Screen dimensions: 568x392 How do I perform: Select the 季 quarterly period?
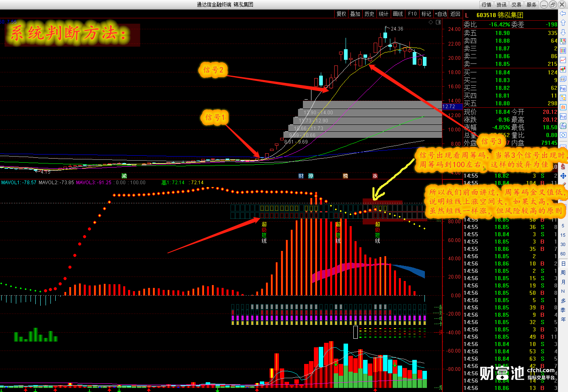563,310
